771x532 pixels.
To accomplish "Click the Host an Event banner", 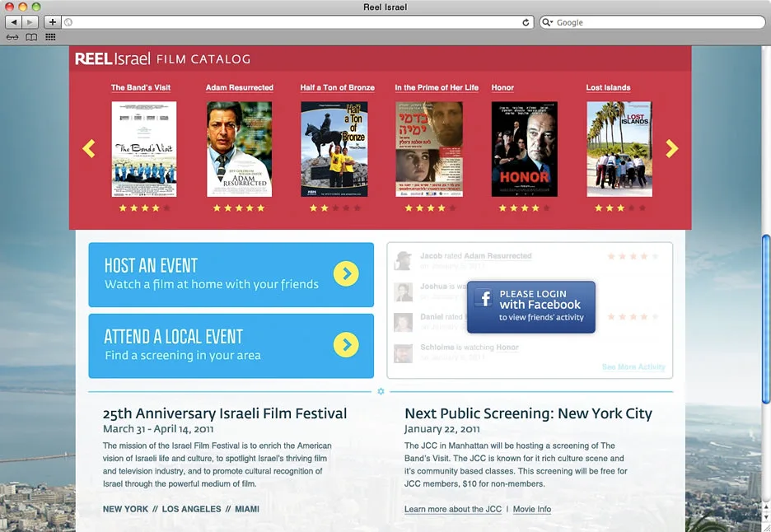I will [x=231, y=274].
